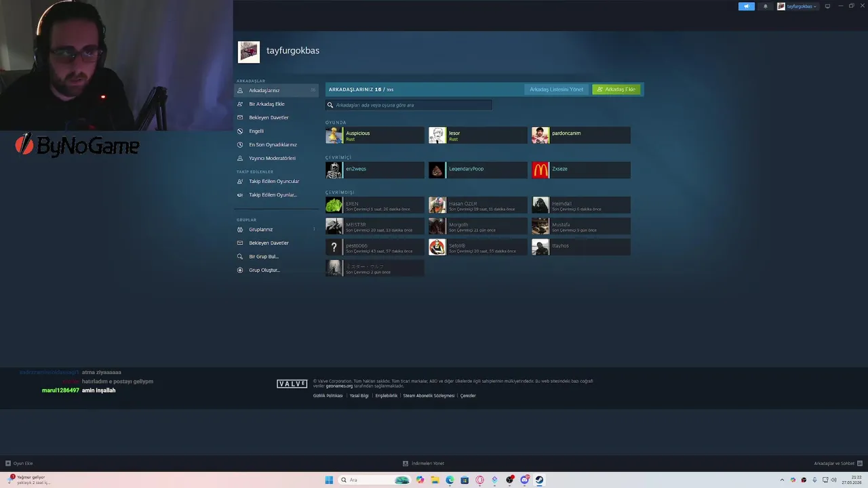Open LegendaryPoop friend card
The width and height of the screenshot is (868, 488).
478,170
